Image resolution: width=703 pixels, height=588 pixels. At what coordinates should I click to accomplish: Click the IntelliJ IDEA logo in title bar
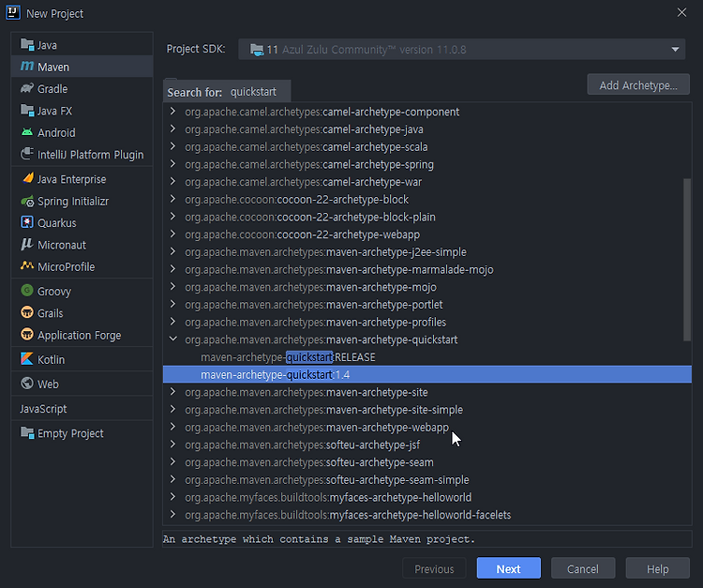(13, 12)
